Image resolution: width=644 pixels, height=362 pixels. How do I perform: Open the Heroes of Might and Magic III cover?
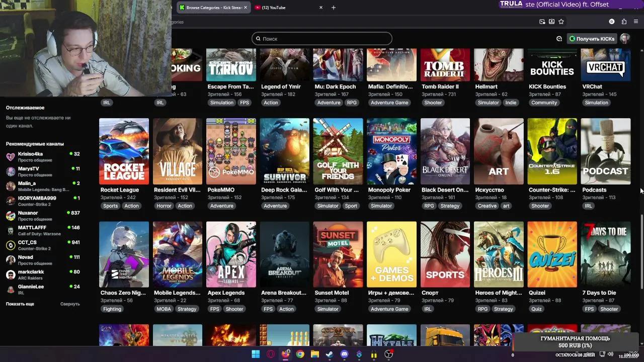tap(499, 254)
